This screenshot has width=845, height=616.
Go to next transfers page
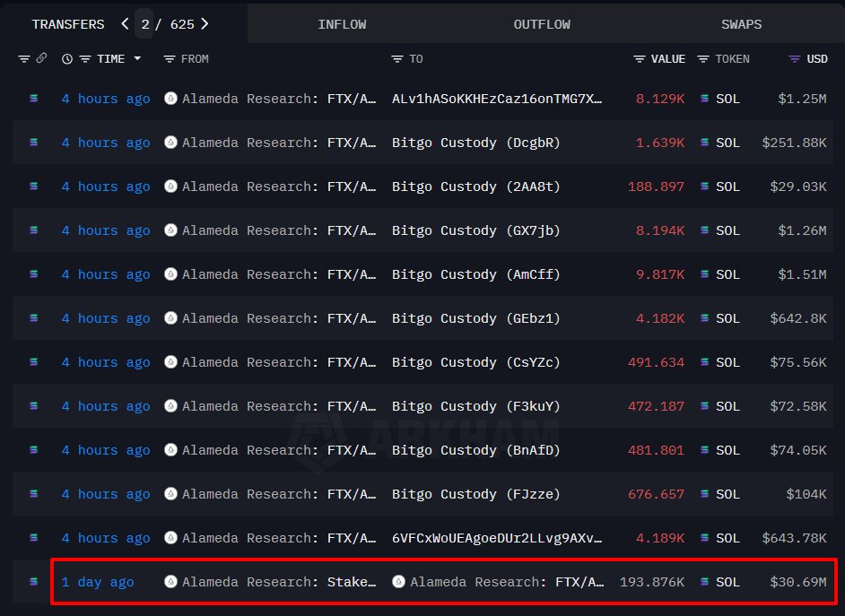pos(205,23)
